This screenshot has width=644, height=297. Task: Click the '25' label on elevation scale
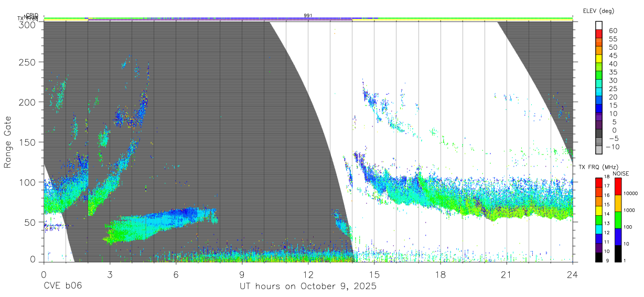click(x=613, y=89)
